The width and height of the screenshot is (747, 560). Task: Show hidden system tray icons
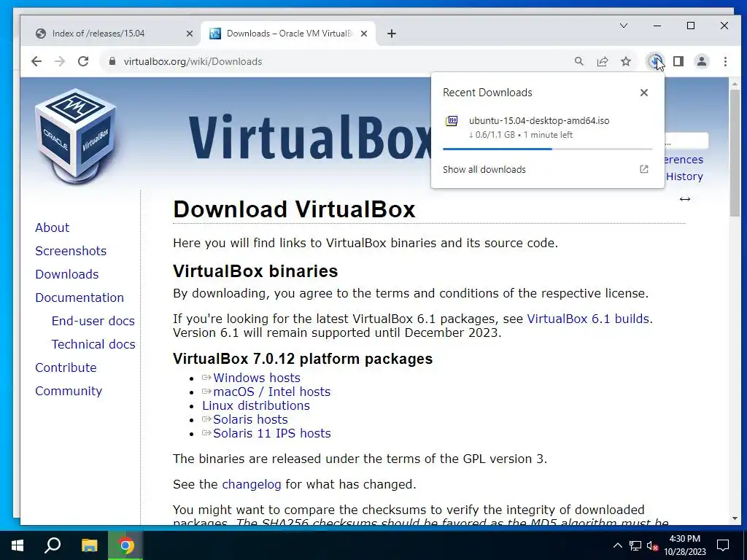[617, 545]
